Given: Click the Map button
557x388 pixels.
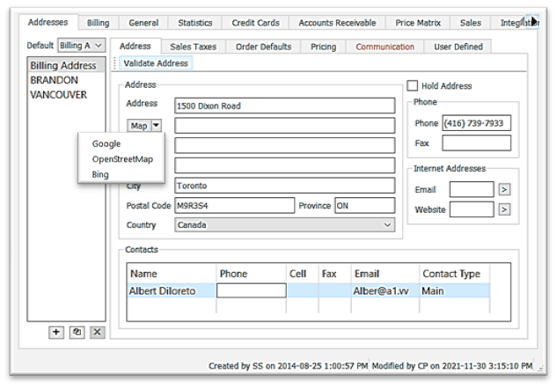Looking at the screenshot, I should 139,125.
